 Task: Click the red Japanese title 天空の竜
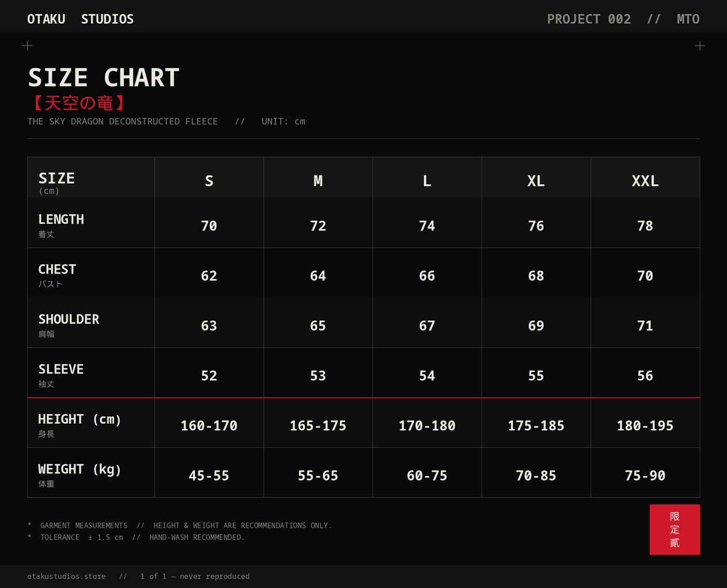(79, 103)
